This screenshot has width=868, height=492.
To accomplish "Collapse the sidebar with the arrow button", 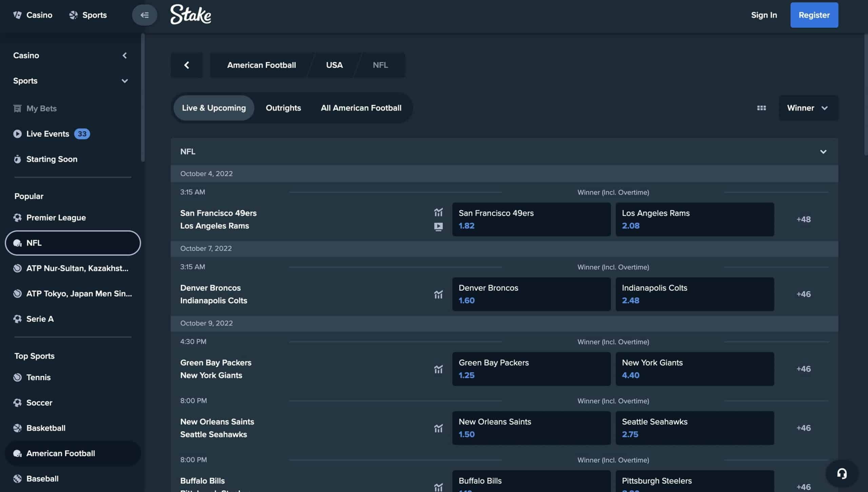I will 144,15.
